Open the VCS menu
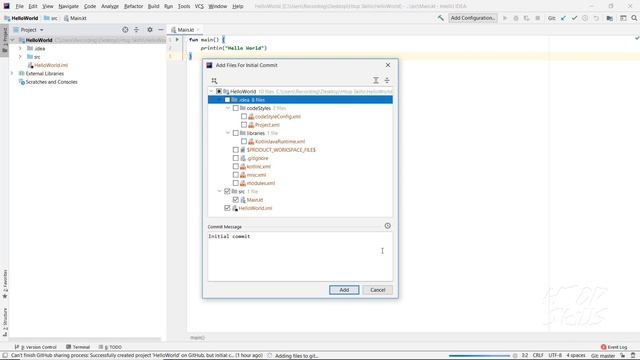This screenshot has height=360, width=640. (x=199, y=6)
